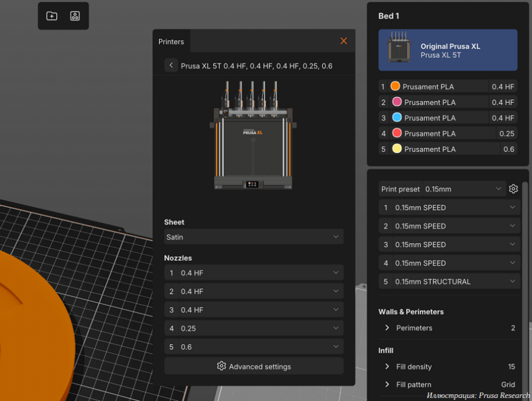532x401 pixels.
Task: Expand the Fill pattern setting
Action: pos(387,384)
